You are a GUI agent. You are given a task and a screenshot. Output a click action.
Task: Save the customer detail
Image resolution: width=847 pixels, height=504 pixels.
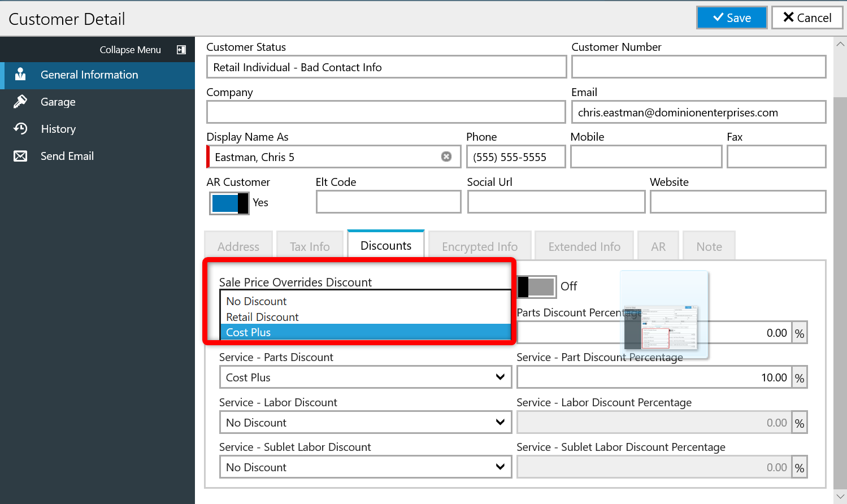(732, 18)
